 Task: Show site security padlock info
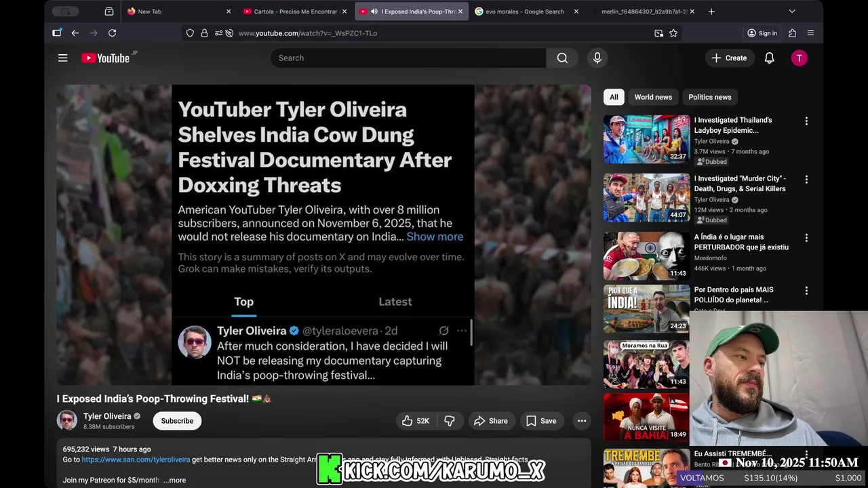(x=204, y=33)
